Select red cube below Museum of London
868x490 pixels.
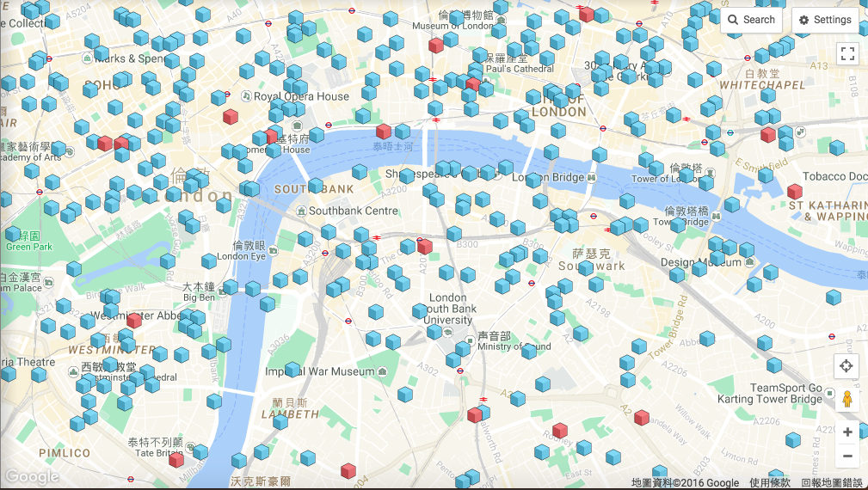(x=436, y=46)
